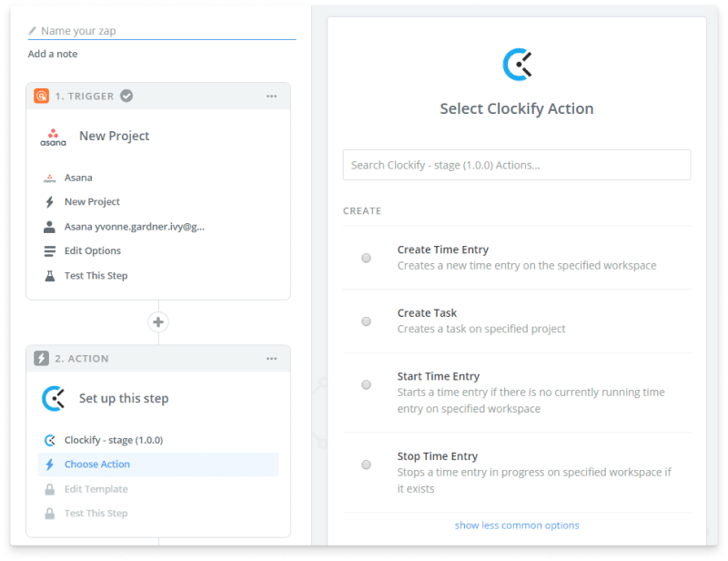Select the Create Task radio button

coord(367,321)
